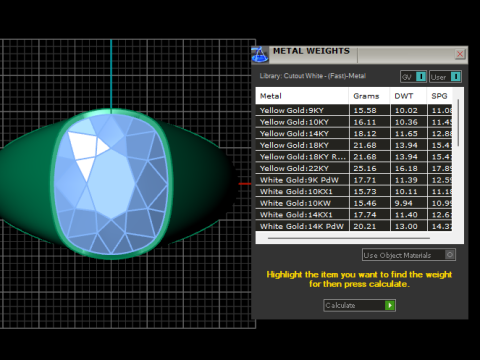Viewport: 480px width, 360px height.
Task: Click the blue gemstone in the viewport
Action: point(112,184)
